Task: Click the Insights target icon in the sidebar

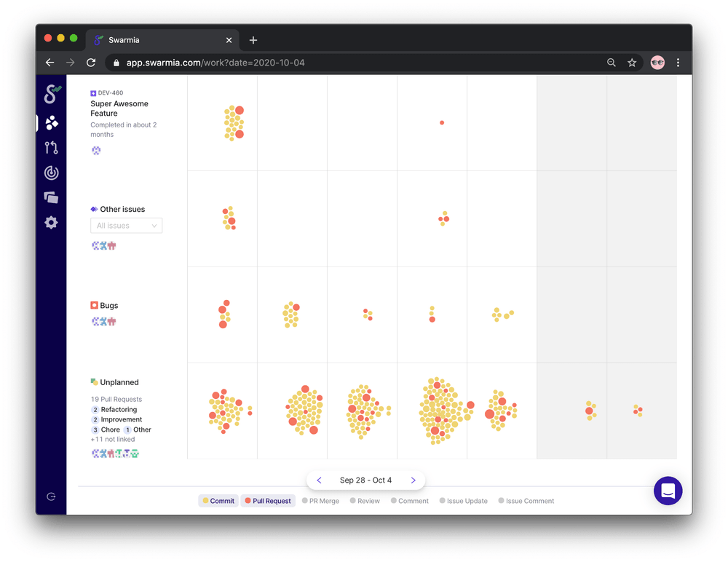Action: (x=51, y=173)
